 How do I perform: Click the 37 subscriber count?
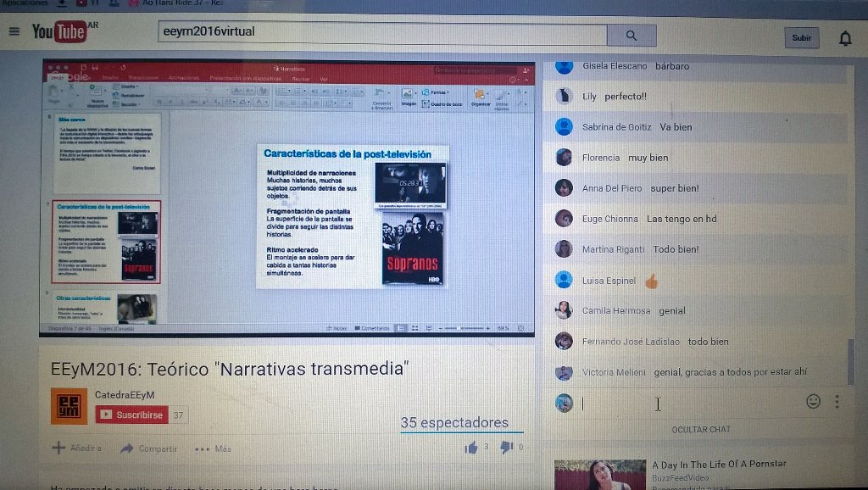[178, 415]
